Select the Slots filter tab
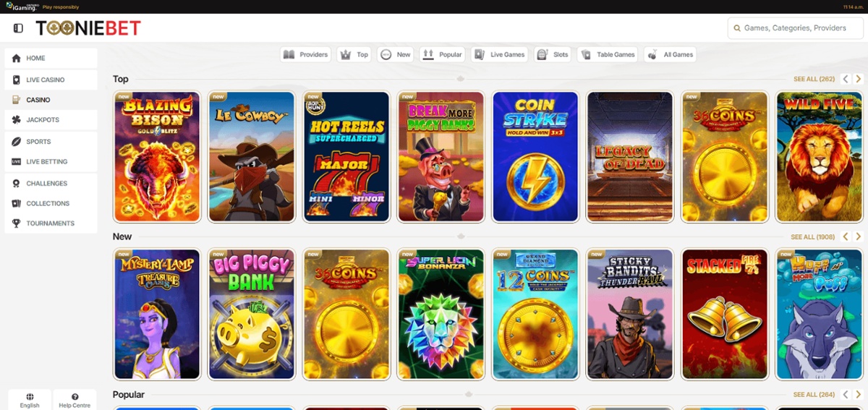Screen dimensions: 868x410 [x=553, y=54]
